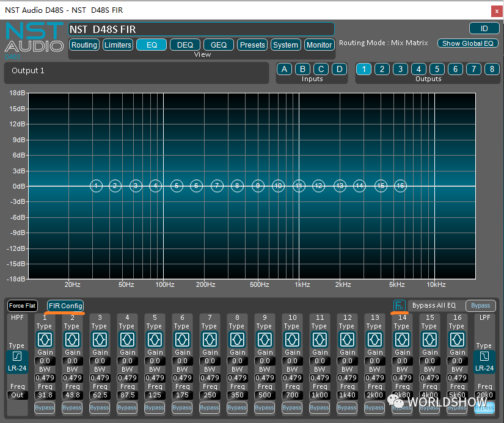This screenshot has width=504, height=423.
Task: Open the GEQ view tab
Action: coord(219,45)
